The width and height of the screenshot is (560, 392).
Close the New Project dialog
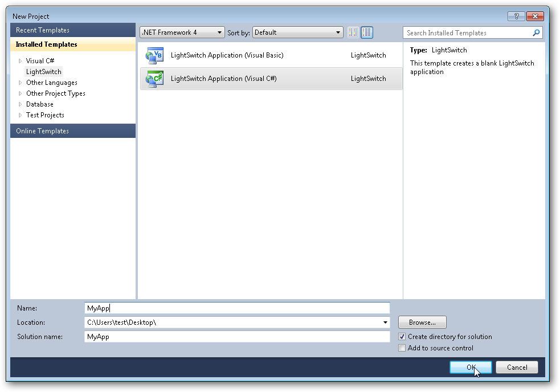[535, 16]
